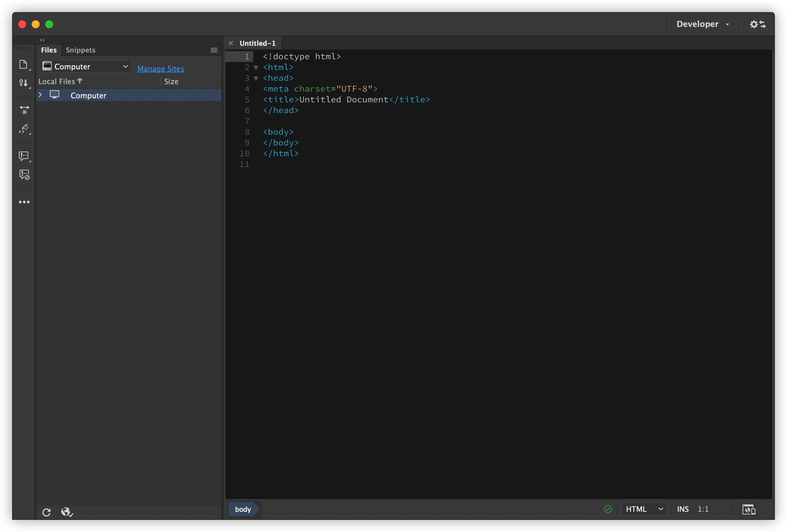
Task: Click the Refresh icon in Files panel
Action: pyautogui.click(x=46, y=512)
